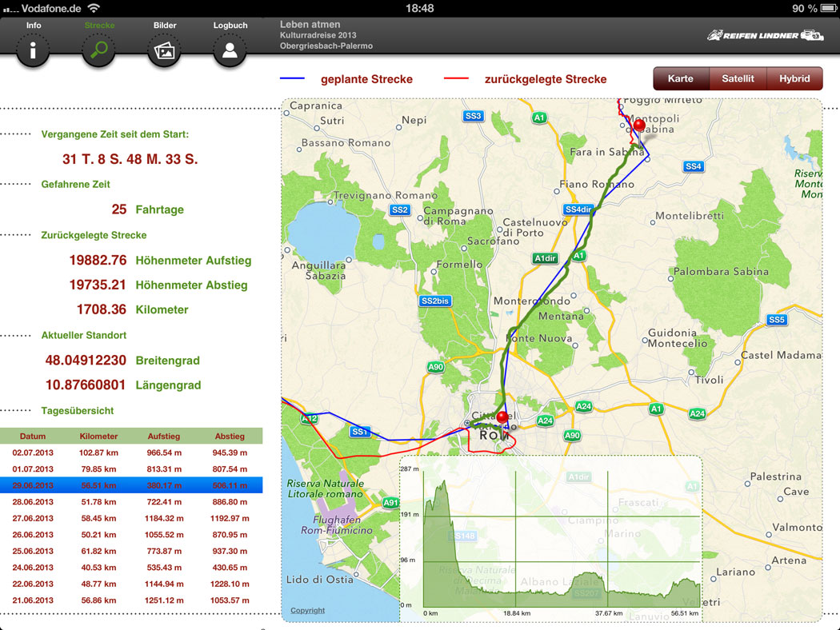Select the 28.06.2013 day row
840x630 pixels.
pyautogui.click(x=131, y=502)
